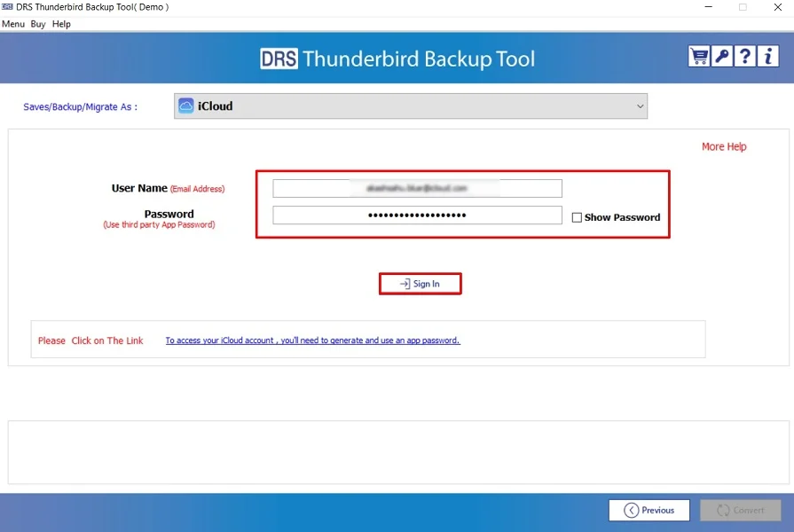Open the shopping cart purchase icon
The width and height of the screenshot is (794, 532).
coord(698,55)
